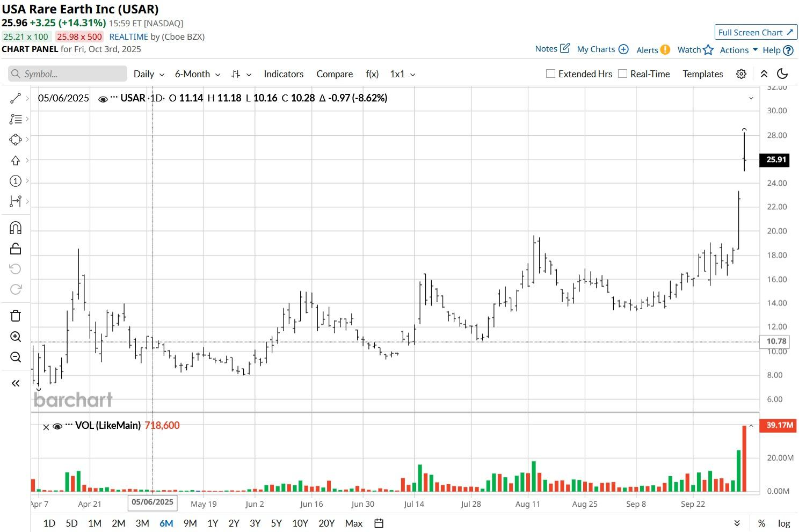The height and width of the screenshot is (532, 806).
Task: Click the 10.78 crosshair price label
Action: pyautogui.click(x=774, y=341)
